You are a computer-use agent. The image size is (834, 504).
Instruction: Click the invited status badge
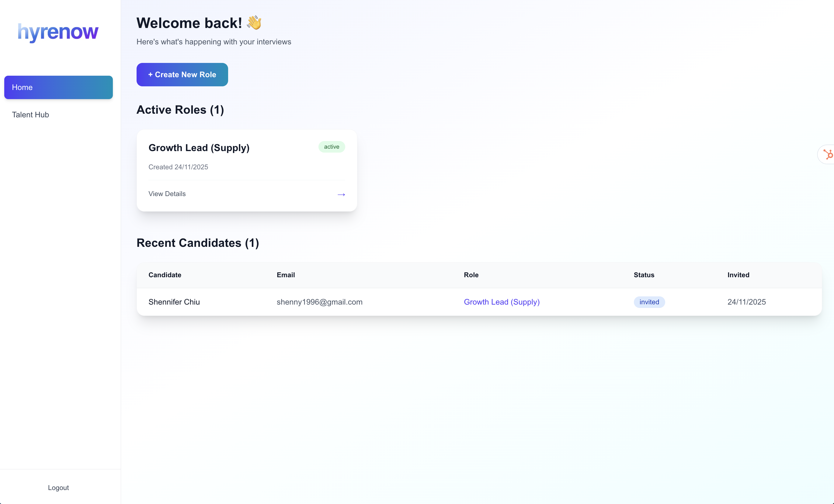[x=649, y=302]
